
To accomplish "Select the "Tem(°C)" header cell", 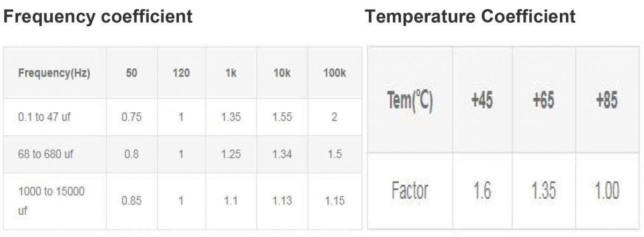I will click(409, 100).
